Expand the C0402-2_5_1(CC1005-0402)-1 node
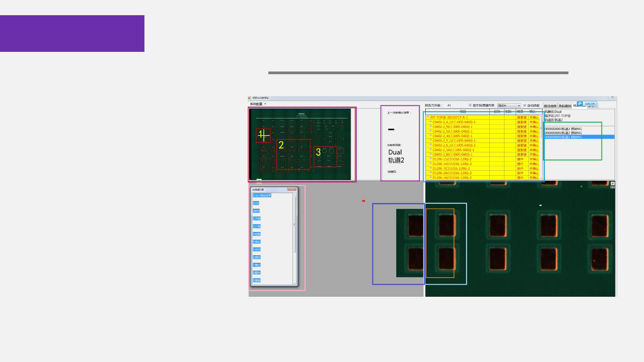The width and height of the screenshot is (644, 362). 431,140
